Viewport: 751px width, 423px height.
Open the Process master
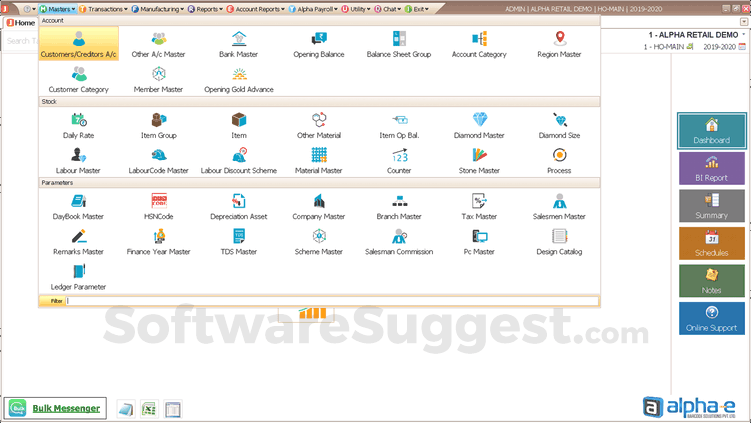coord(559,161)
